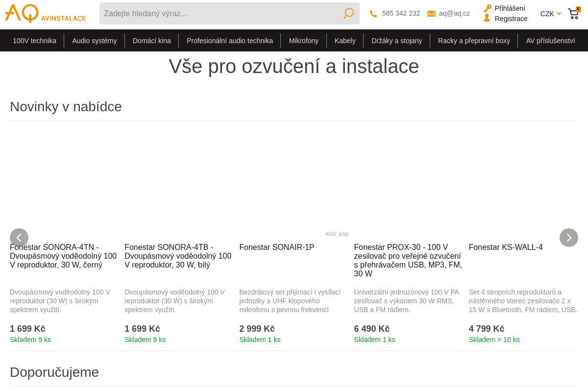
Task: Show next products with right carousel arrow
Action: pos(569,238)
